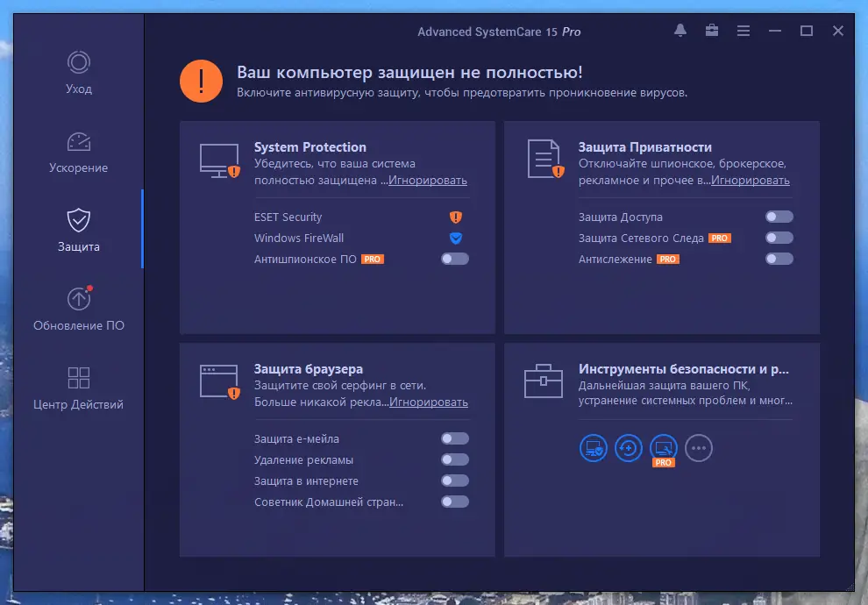This screenshot has width=868, height=605.
Task: Click Игнорировать link in System Protection
Action: coord(427,181)
